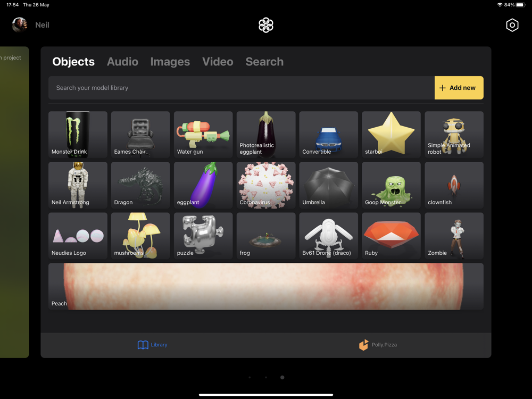Click the Add new button
Image resolution: width=532 pixels, height=399 pixels.
pyautogui.click(x=459, y=88)
